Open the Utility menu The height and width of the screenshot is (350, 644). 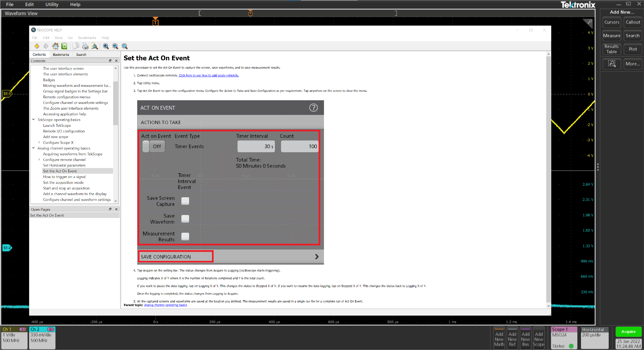(52, 4)
